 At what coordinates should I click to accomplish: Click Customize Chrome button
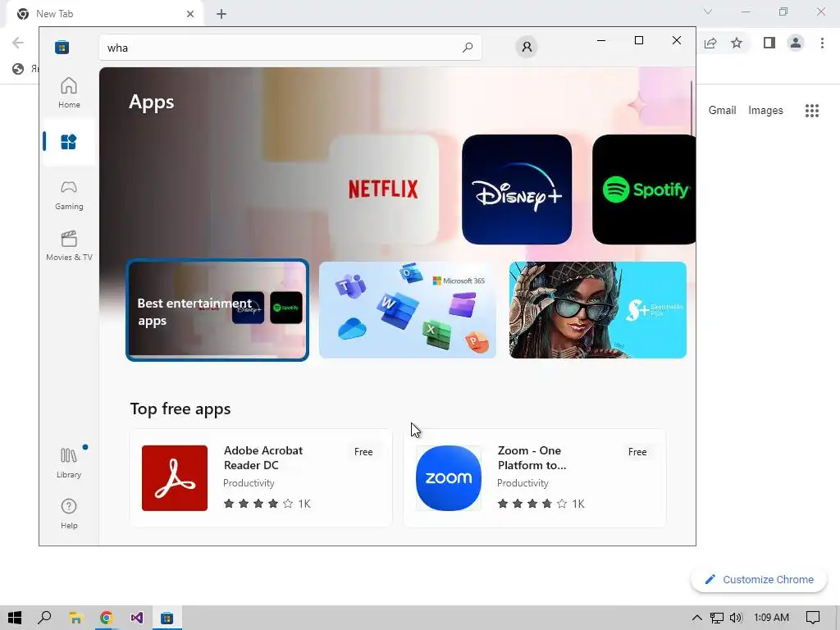coord(759,580)
